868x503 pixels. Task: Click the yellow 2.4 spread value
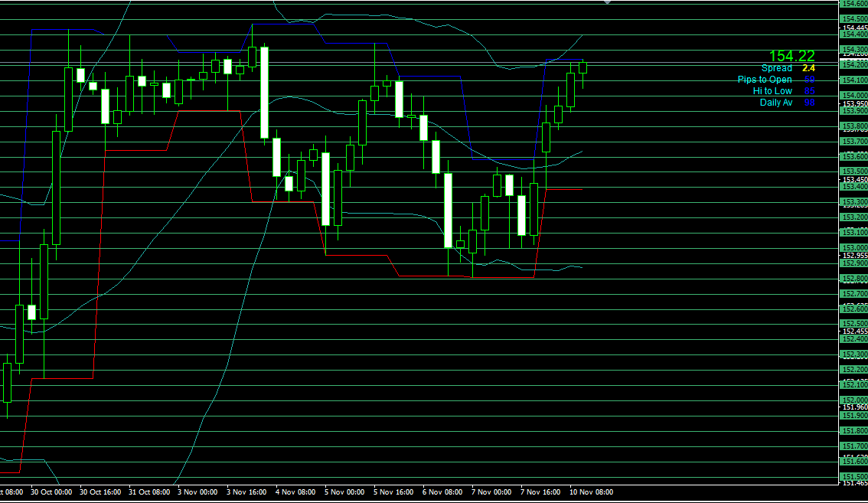tap(808, 68)
